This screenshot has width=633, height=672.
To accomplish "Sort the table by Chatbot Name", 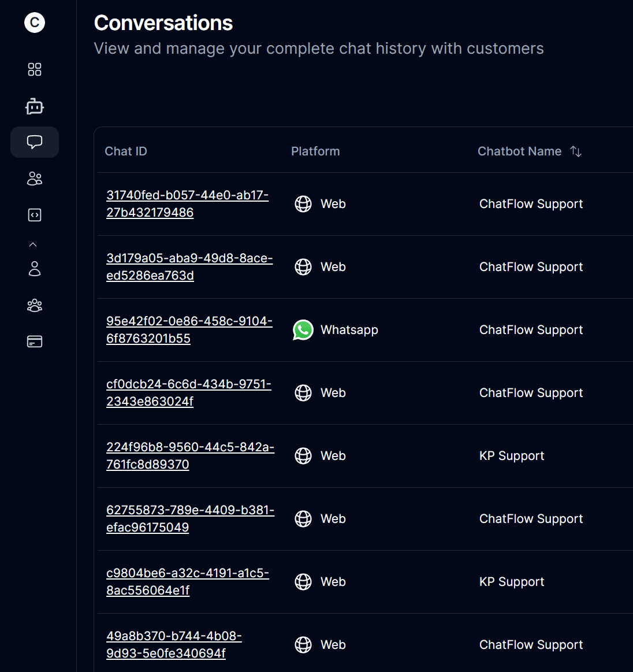I will pos(576,151).
